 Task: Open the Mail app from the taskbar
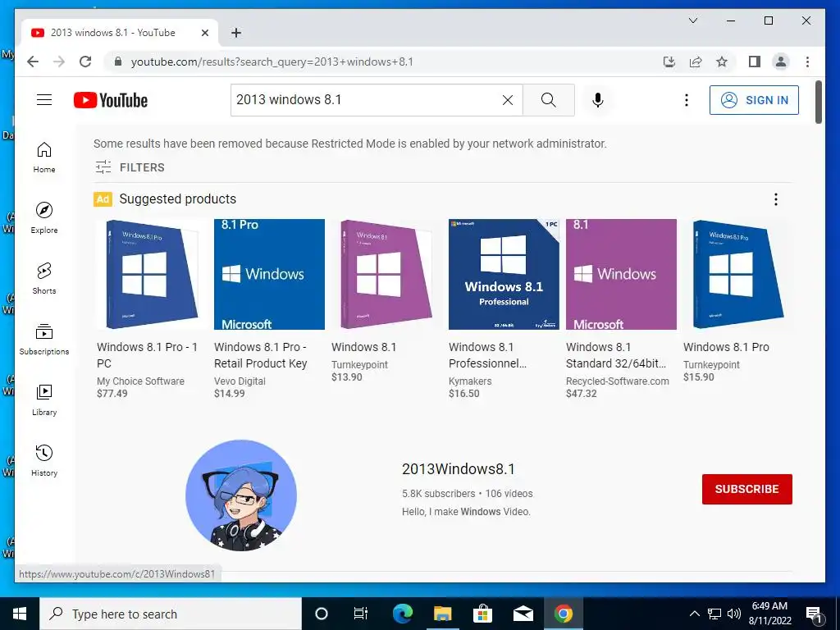click(523, 614)
